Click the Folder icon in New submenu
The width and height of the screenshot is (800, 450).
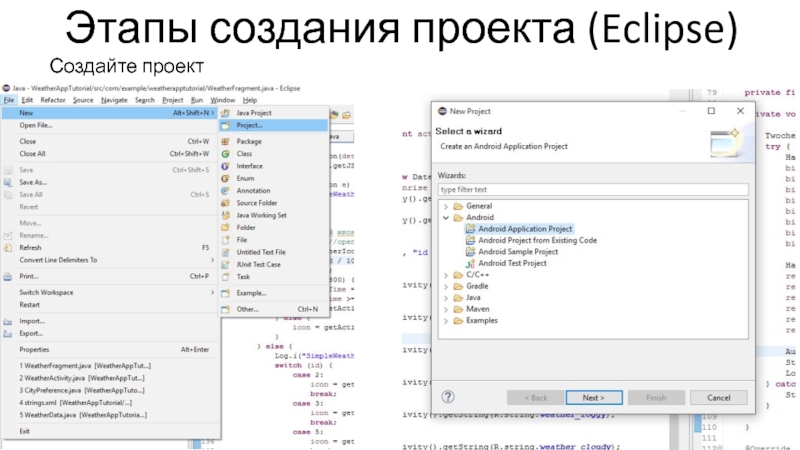[x=225, y=228]
